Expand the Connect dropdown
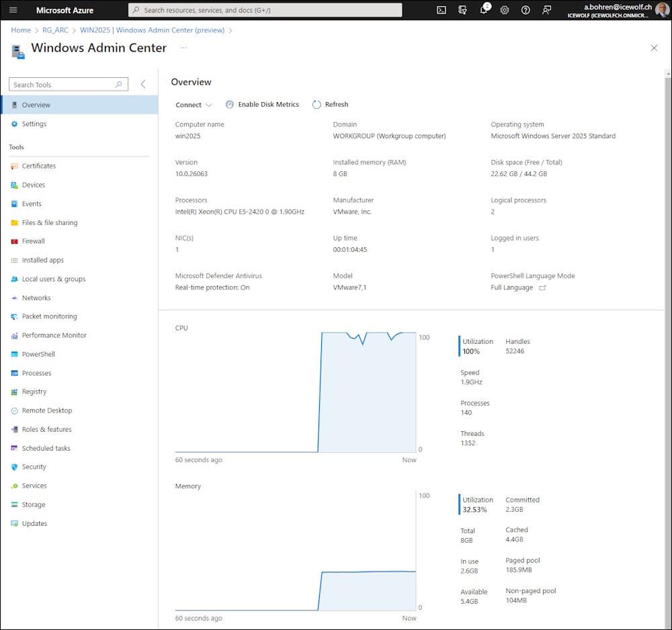This screenshot has height=630, width=672. 194,105
